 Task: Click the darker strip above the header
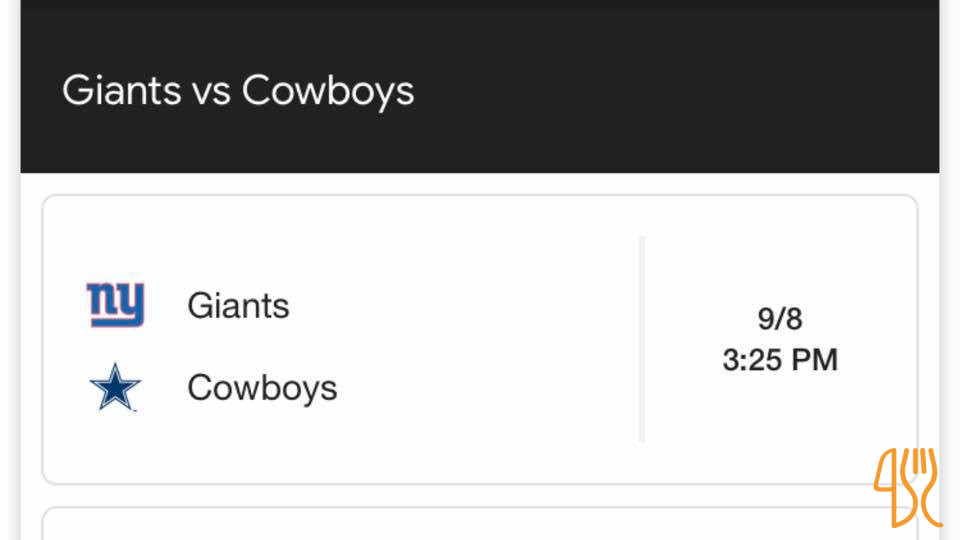pyautogui.click(x=480, y=12)
